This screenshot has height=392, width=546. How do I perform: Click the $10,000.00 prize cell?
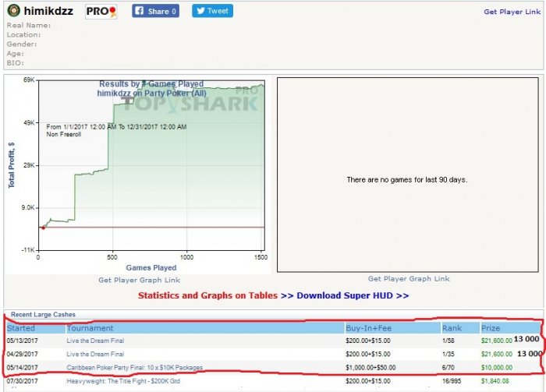[x=497, y=368]
